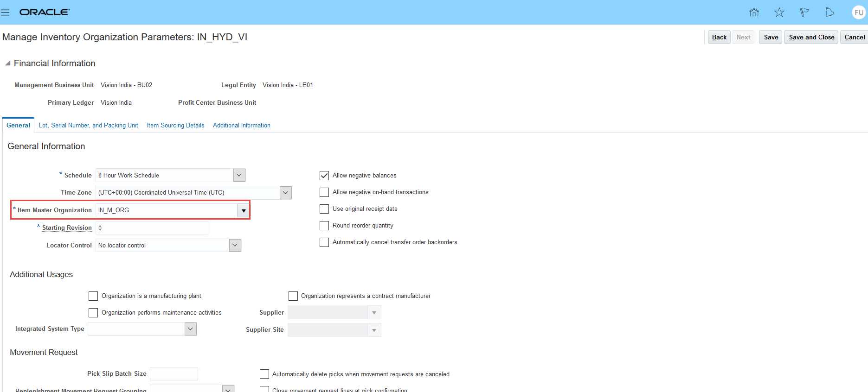Collapse the Financial Information section
The height and width of the screenshot is (392, 868).
tap(7, 63)
